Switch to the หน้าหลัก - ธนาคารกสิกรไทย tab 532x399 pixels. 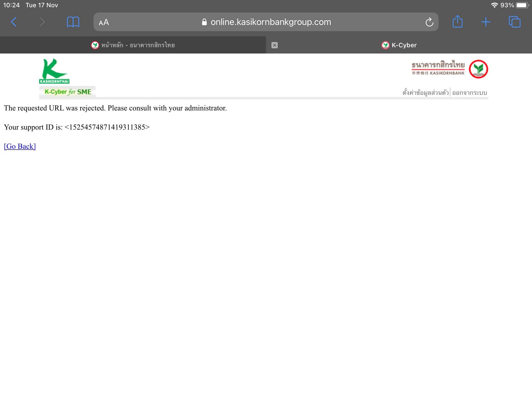point(133,45)
